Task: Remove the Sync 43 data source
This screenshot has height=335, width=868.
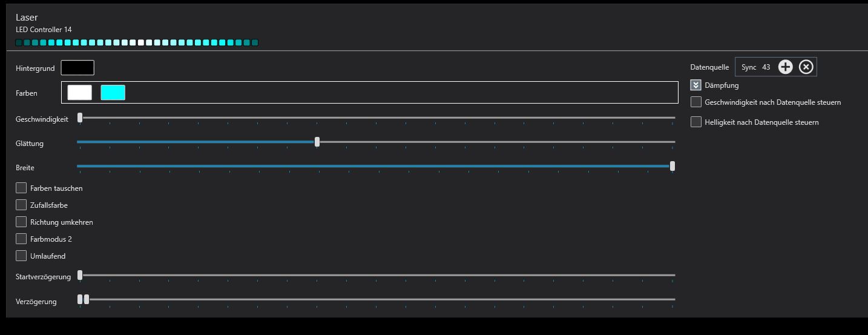Action: (806, 67)
